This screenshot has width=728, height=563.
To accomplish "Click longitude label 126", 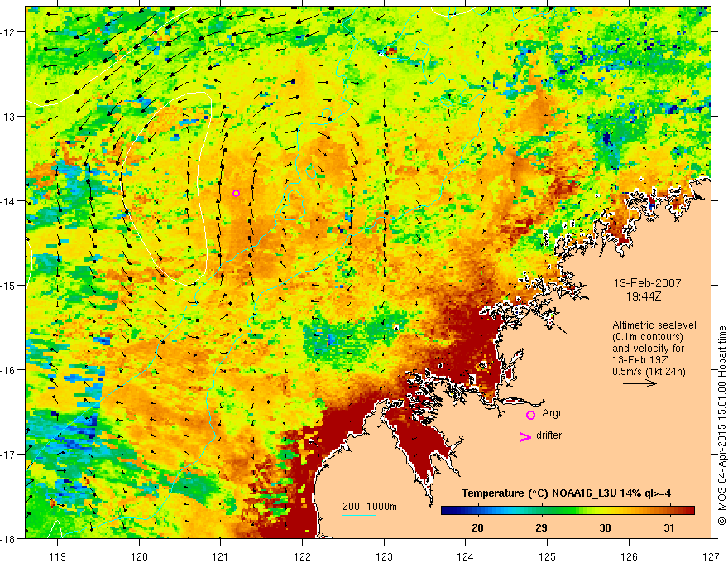I will point(629,556).
